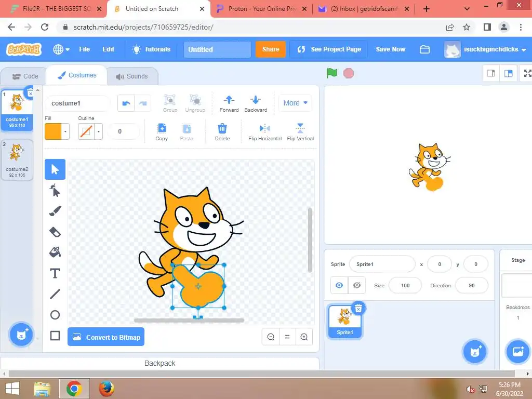Click Convert to Bitmap button
Image resolution: width=532 pixels, height=399 pixels.
(x=106, y=337)
